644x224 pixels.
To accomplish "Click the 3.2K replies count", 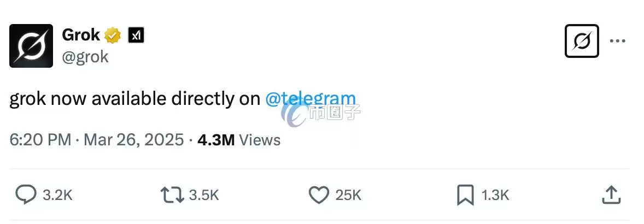I will [x=57, y=195].
